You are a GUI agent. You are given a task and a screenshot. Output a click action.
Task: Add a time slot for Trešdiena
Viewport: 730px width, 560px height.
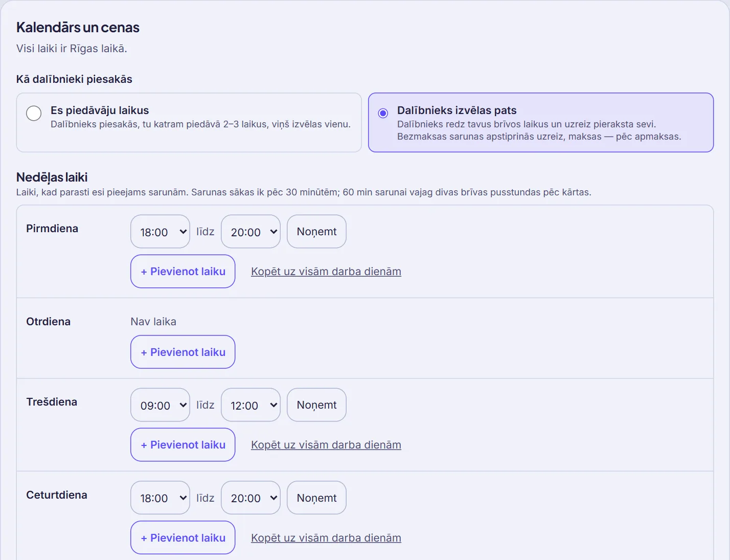183,445
